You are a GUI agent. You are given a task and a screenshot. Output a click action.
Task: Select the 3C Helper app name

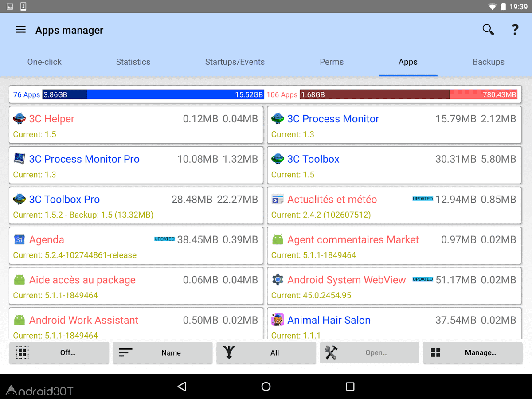(52, 119)
